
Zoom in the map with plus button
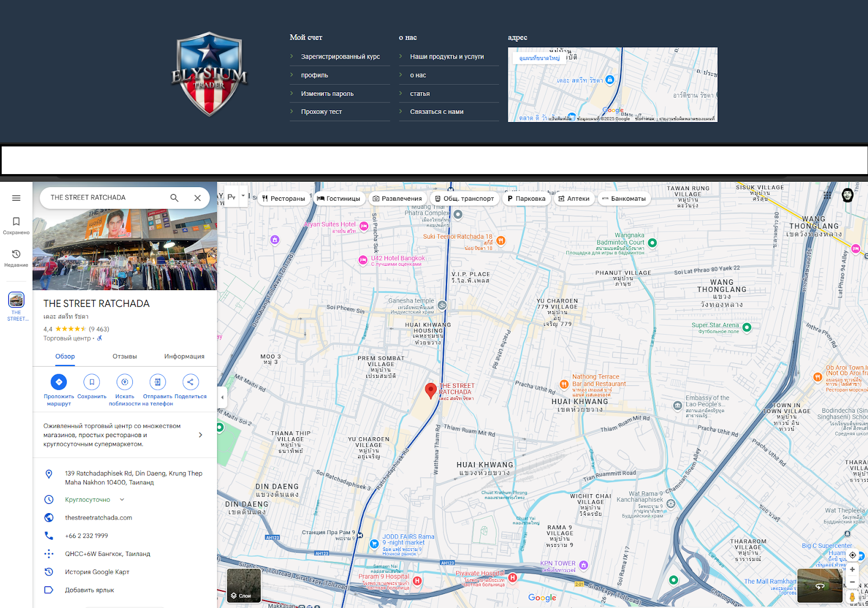click(852, 569)
